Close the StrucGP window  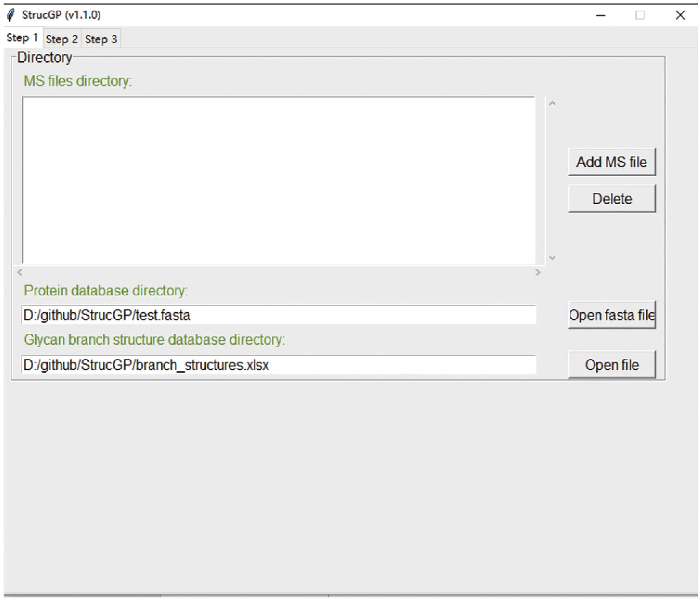pos(680,15)
